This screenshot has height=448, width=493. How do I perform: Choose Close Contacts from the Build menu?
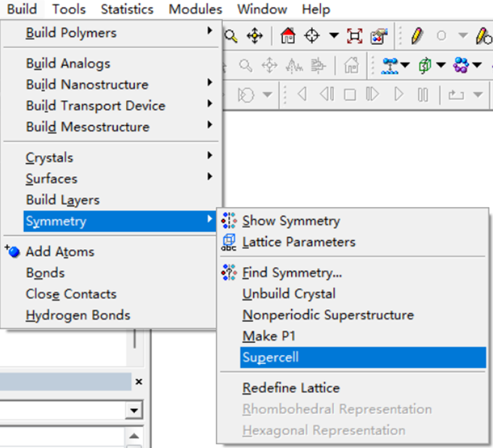click(x=111, y=294)
